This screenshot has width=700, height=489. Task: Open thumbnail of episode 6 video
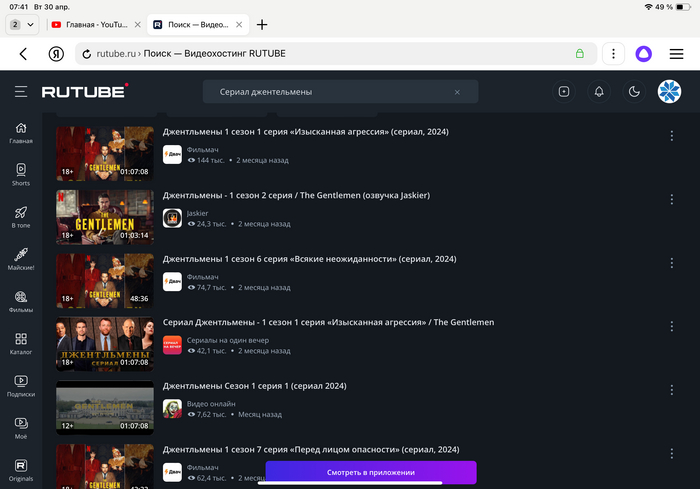(104, 280)
